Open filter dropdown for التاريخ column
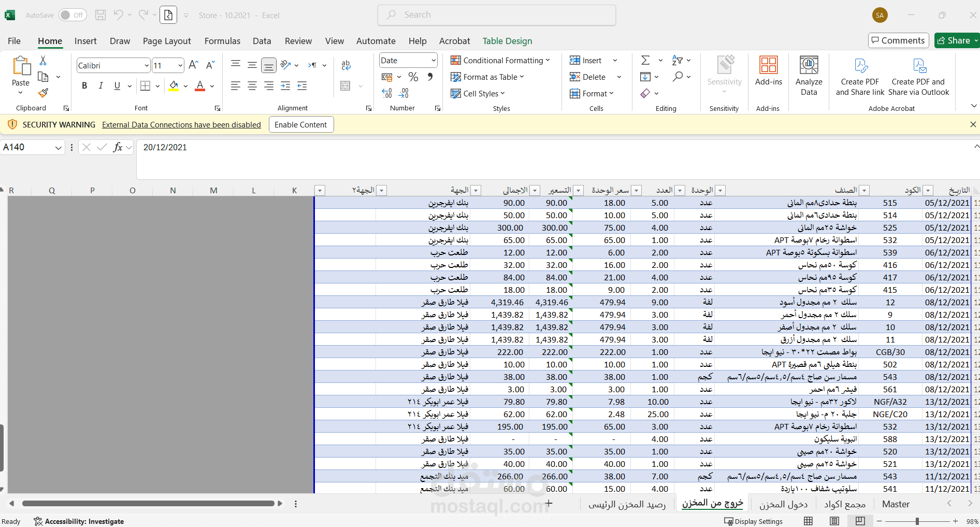Image resolution: width=980 pixels, height=527 pixels. tap(928, 191)
